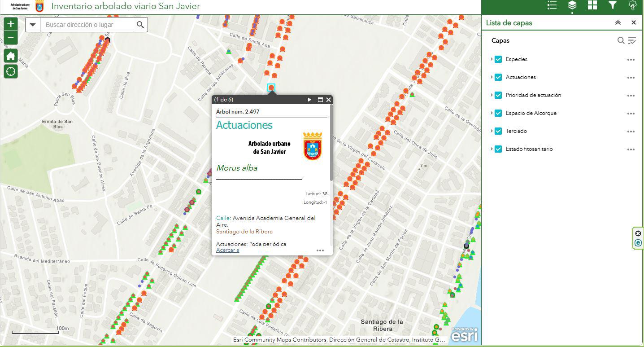Maximize the tree info popup
644x347 pixels.
320,100
